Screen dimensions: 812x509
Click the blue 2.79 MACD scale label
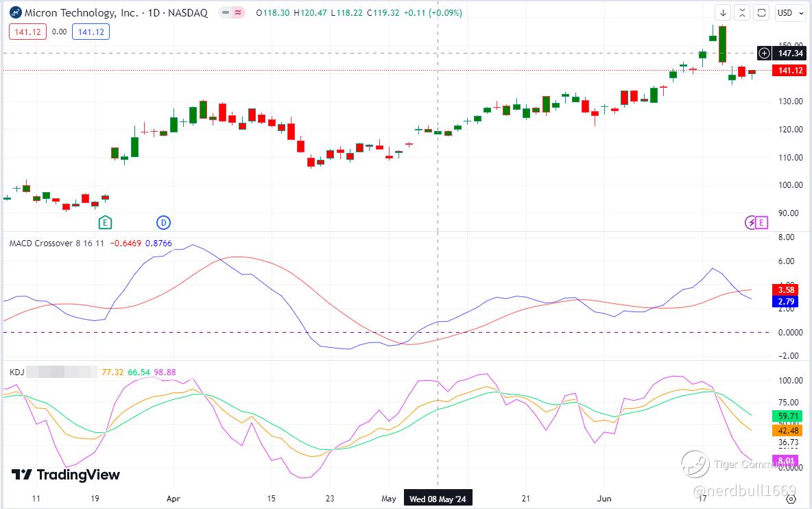click(786, 301)
